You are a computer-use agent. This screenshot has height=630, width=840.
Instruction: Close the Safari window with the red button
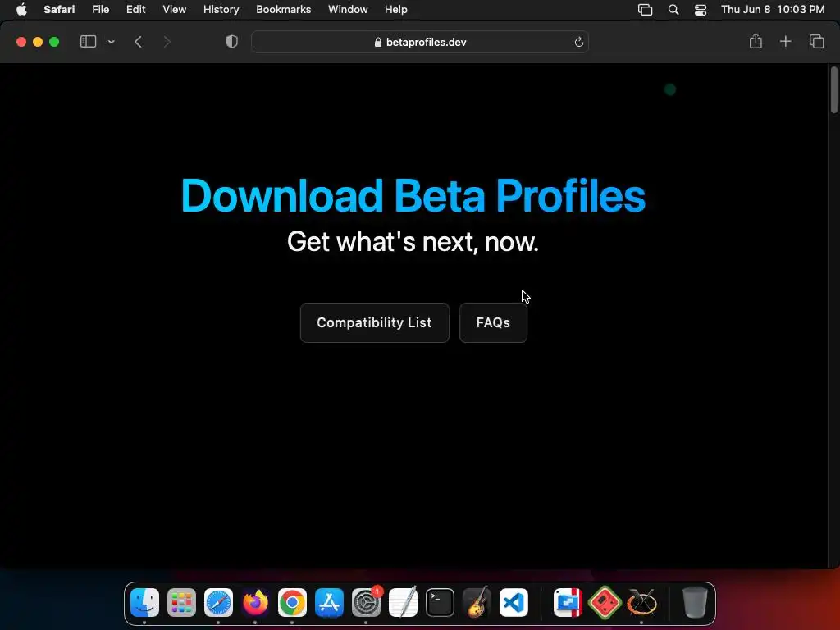coord(21,42)
